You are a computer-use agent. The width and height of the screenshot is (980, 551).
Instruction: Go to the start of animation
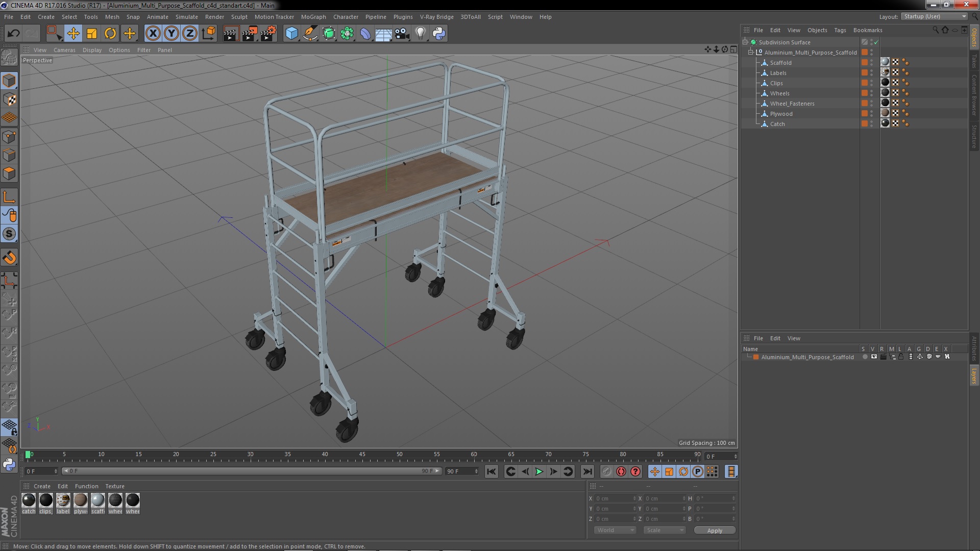491,472
